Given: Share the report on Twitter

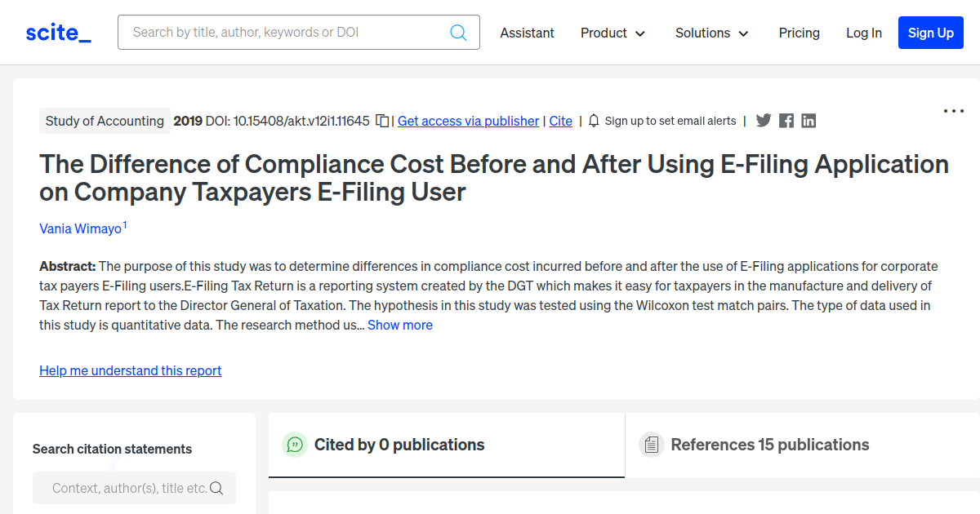Looking at the screenshot, I should (x=764, y=121).
